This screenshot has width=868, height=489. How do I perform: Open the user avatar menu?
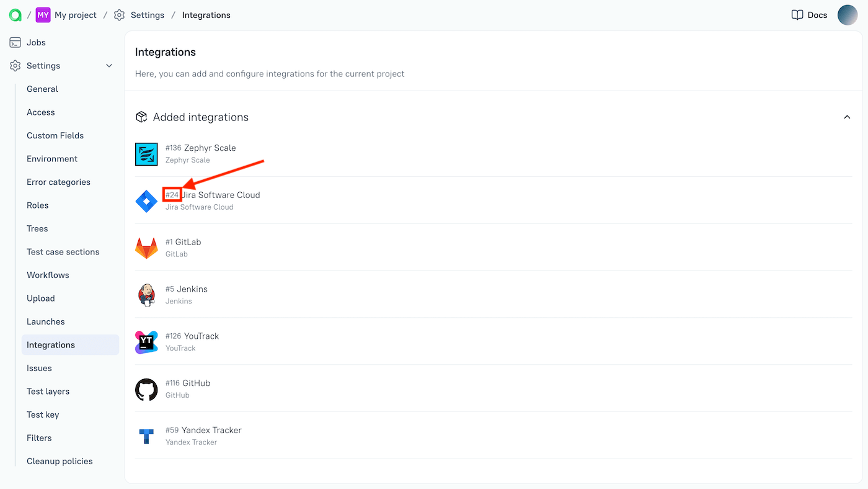(847, 15)
